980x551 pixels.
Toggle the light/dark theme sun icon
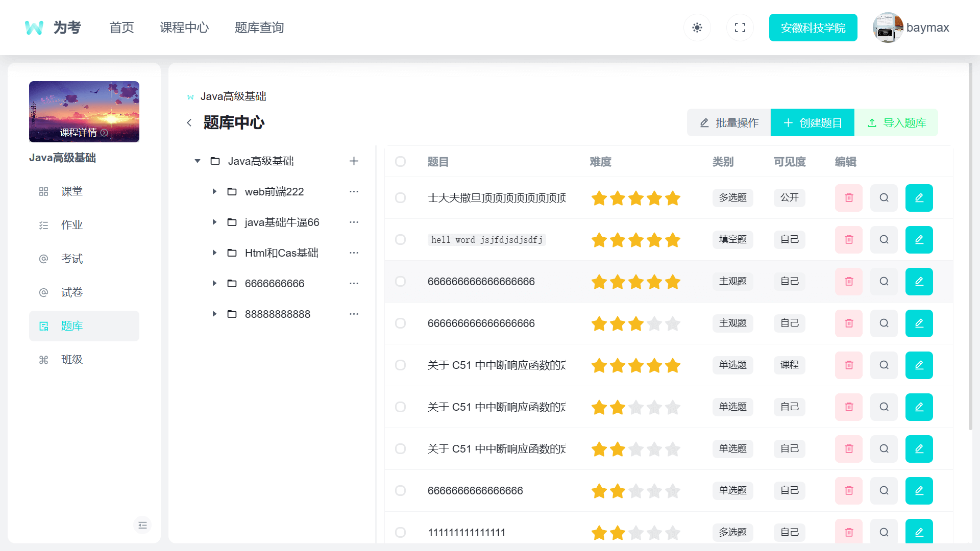[x=697, y=28]
